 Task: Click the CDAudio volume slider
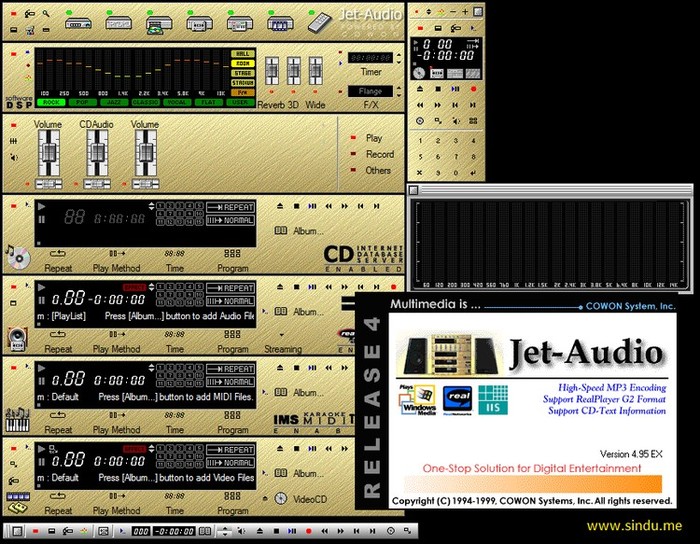[97, 153]
